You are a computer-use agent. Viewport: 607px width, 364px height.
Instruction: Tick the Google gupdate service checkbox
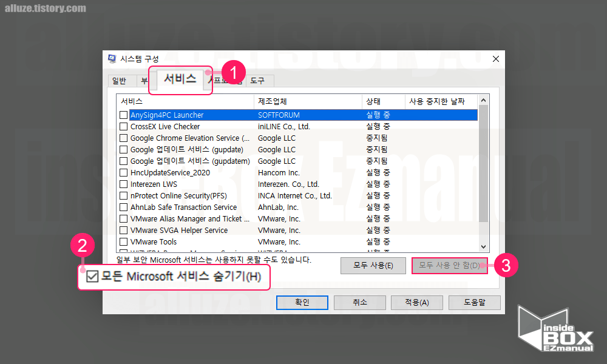point(123,149)
